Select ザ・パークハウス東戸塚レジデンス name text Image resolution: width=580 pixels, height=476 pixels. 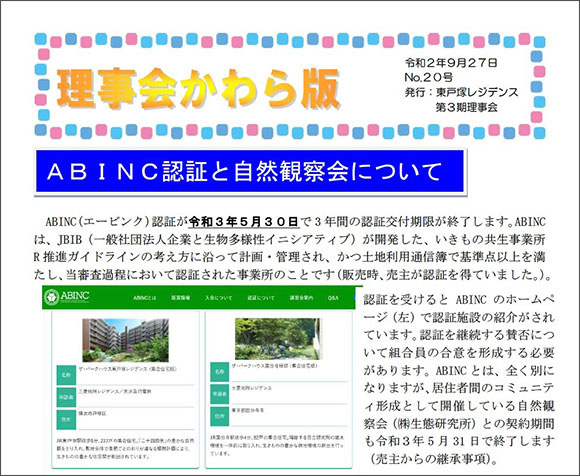tap(127, 369)
